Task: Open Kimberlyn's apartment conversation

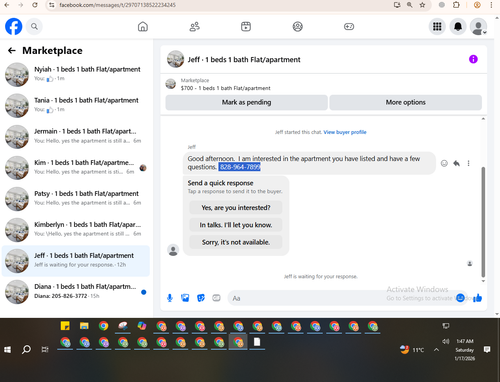Action: (76, 229)
